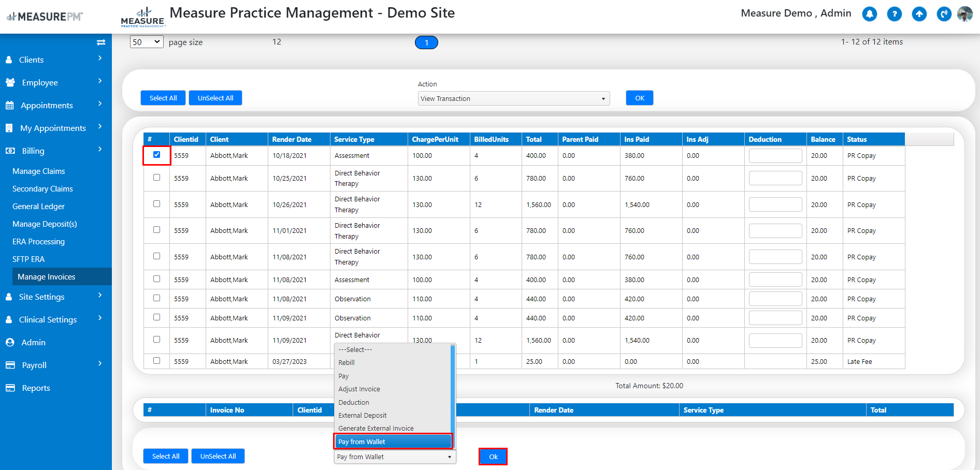Check the 10/26/2021 row checkbox
The height and width of the screenshot is (470, 980).
(x=156, y=203)
